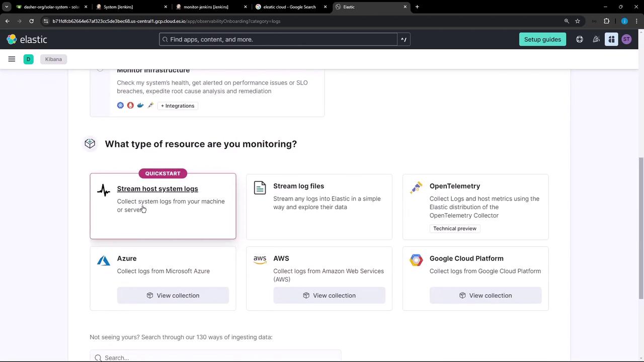Click the Google Cloud Platform logo icon
The width and height of the screenshot is (644, 362).
point(416,260)
